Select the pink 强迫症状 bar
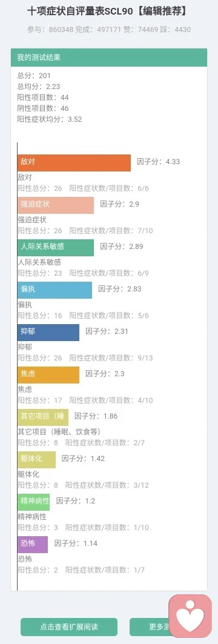The width and height of the screenshot is (218, 644). pyautogui.click(x=56, y=205)
